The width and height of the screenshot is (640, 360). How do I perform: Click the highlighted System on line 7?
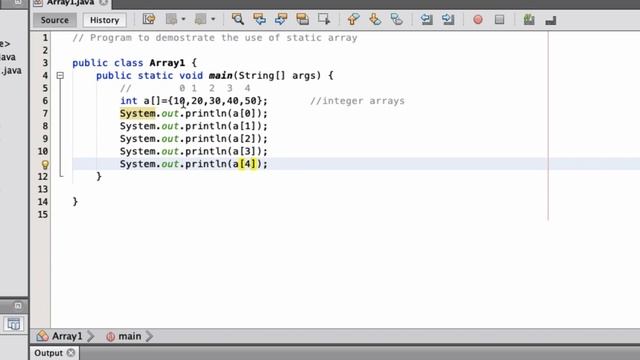coord(138,113)
